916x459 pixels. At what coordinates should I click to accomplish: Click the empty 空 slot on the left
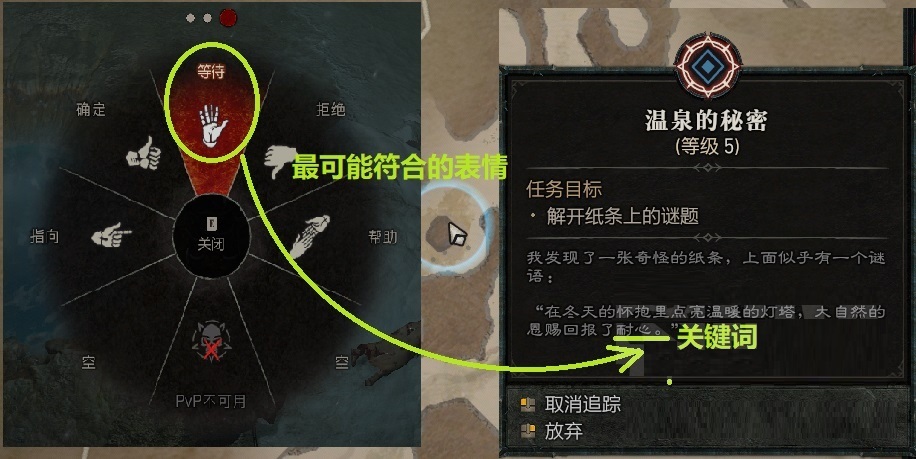[x=88, y=363]
